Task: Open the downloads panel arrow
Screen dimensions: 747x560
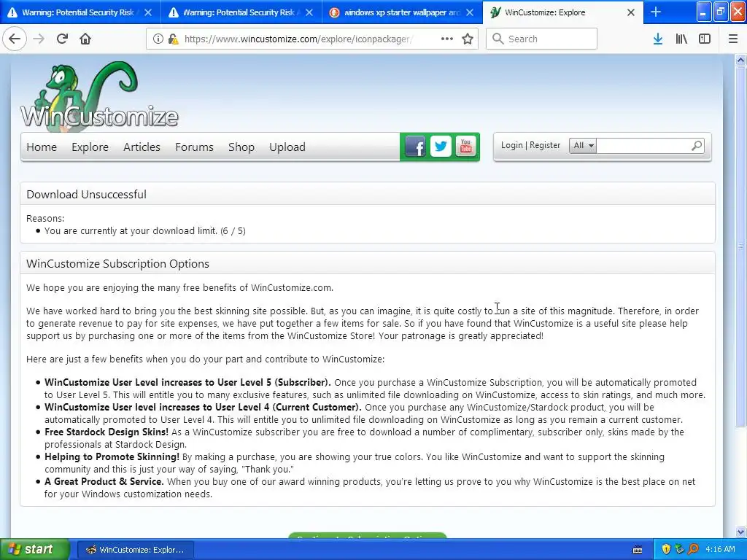Action: pos(658,39)
